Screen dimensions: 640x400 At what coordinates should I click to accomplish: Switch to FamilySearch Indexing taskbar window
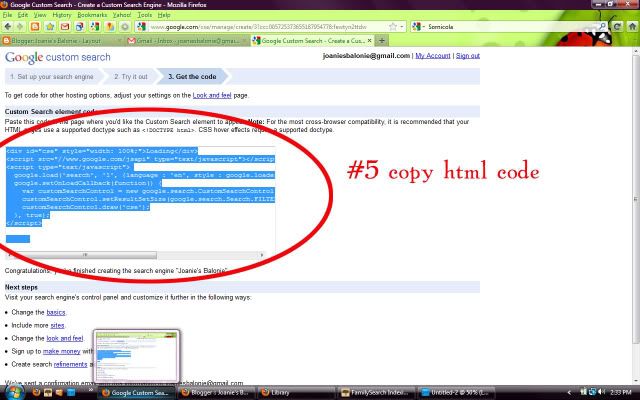click(x=376, y=393)
